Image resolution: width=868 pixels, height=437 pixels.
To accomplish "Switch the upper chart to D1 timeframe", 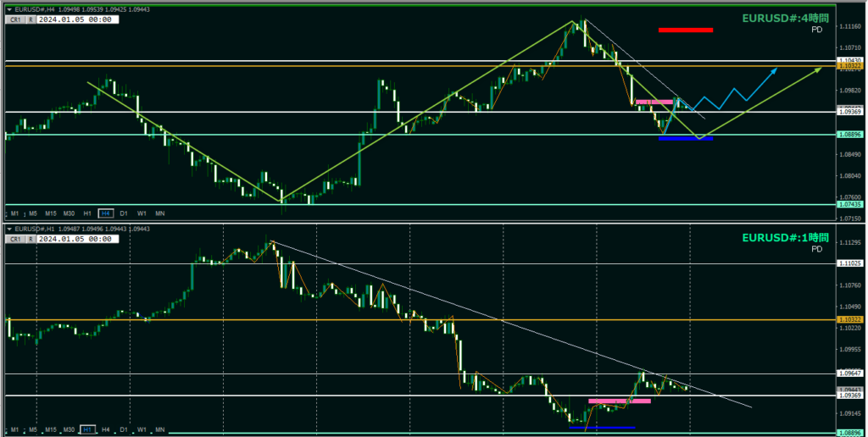I will pos(124,213).
